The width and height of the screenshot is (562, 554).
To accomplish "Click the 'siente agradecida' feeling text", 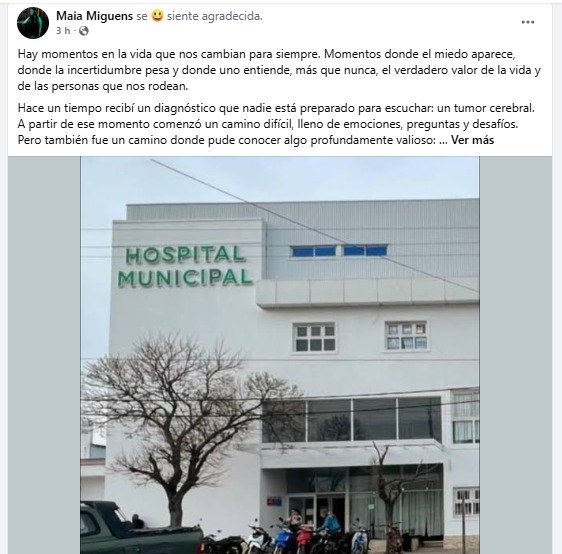I will point(214,16).
